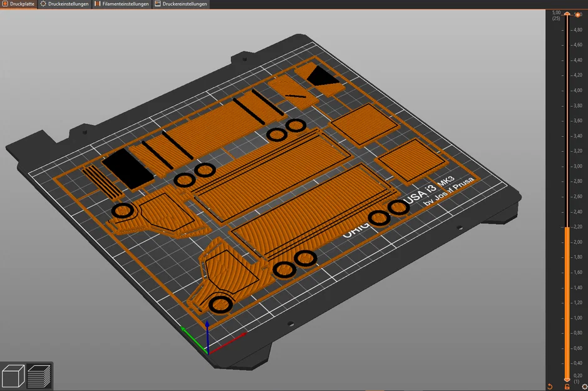Click the upper layer slider thumb
Image resolution: width=588 pixels, height=391 pixels.
point(567,14)
